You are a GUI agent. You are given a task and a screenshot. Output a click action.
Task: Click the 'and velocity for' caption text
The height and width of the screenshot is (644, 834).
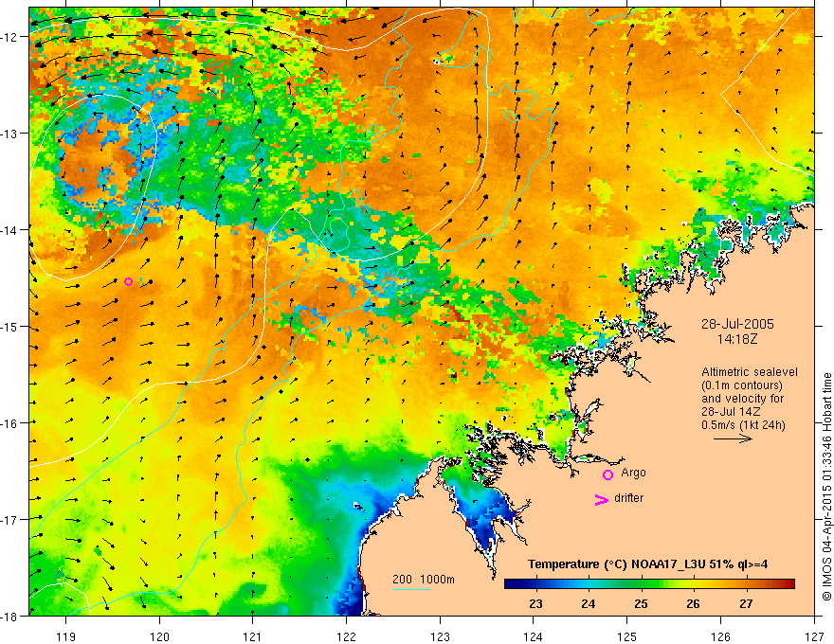(x=742, y=399)
